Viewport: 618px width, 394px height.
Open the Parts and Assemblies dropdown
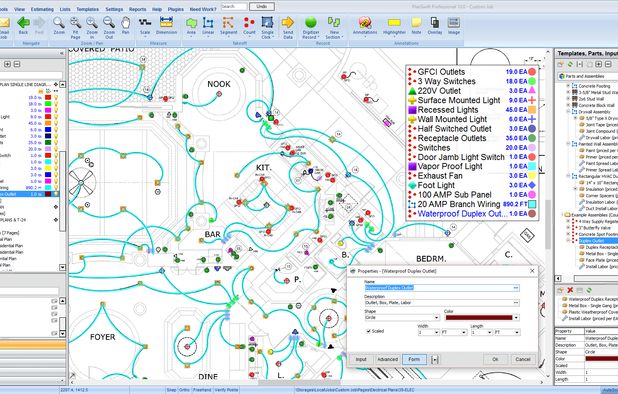(x=588, y=76)
